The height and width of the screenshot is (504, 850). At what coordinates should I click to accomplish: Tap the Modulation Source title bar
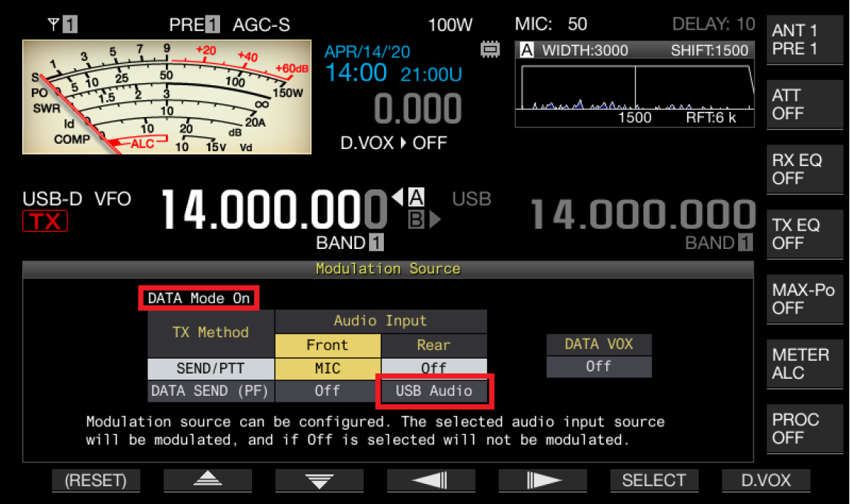tap(388, 269)
